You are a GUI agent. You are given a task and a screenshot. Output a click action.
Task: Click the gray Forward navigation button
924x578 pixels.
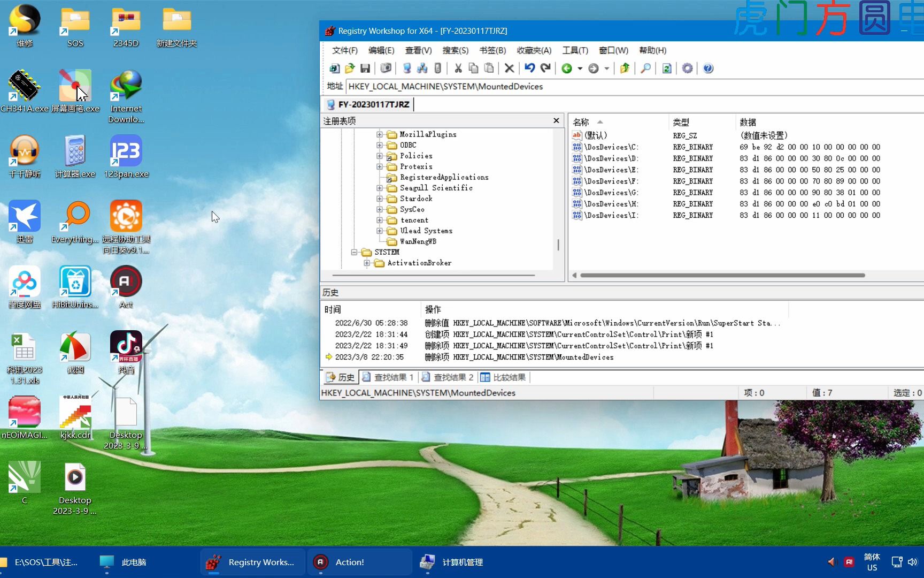click(594, 69)
